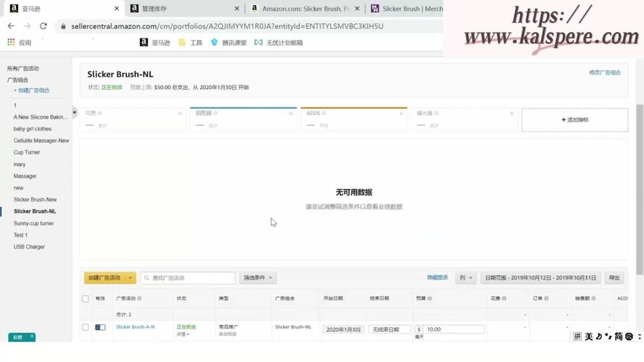Click the 添加指标 add metric button

pyautogui.click(x=574, y=120)
